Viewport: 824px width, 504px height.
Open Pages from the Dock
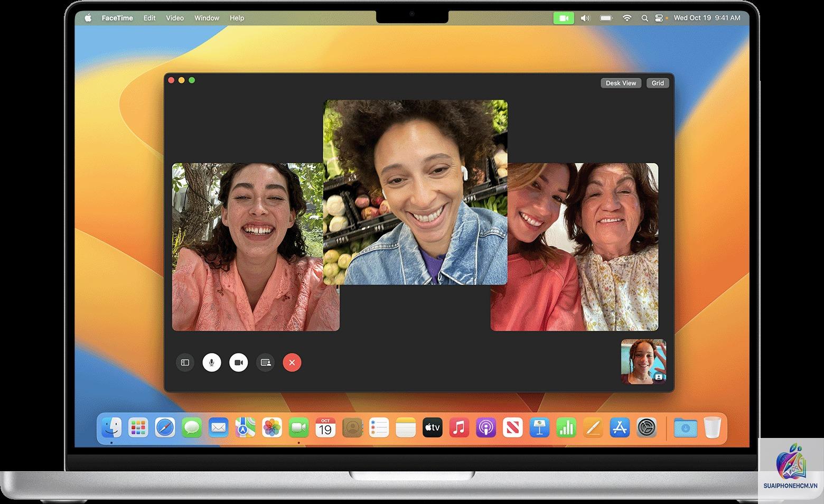[x=593, y=427]
